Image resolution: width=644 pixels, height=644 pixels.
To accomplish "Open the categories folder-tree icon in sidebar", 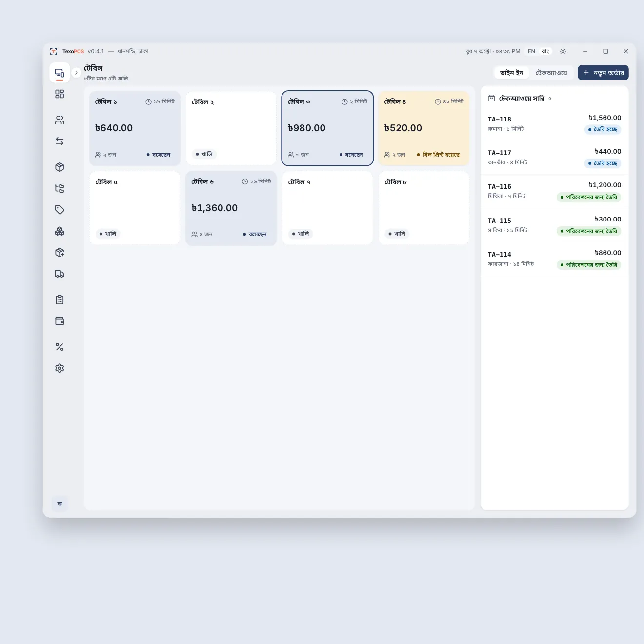I will pyautogui.click(x=60, y=188).
